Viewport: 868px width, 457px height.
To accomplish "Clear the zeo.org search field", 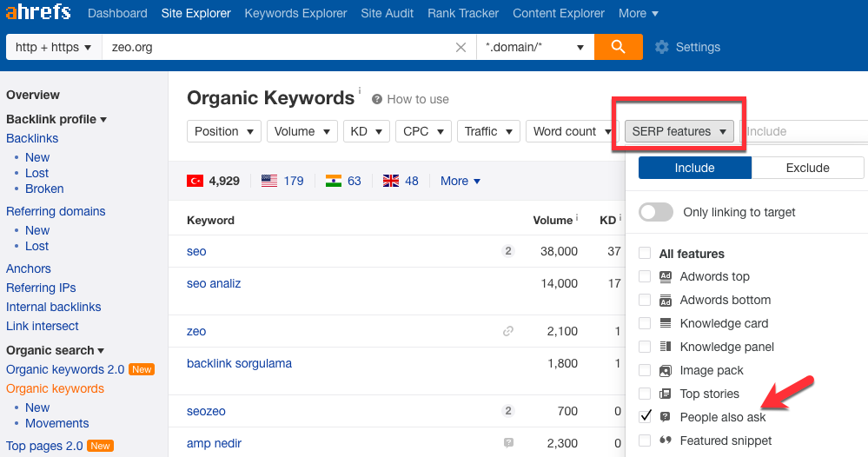I will point(461,48).
